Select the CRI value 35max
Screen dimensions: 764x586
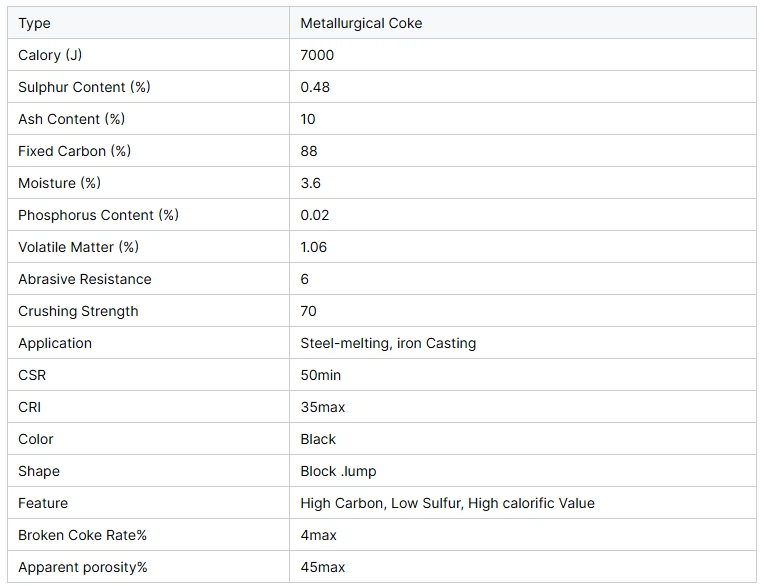coord(323,407)
